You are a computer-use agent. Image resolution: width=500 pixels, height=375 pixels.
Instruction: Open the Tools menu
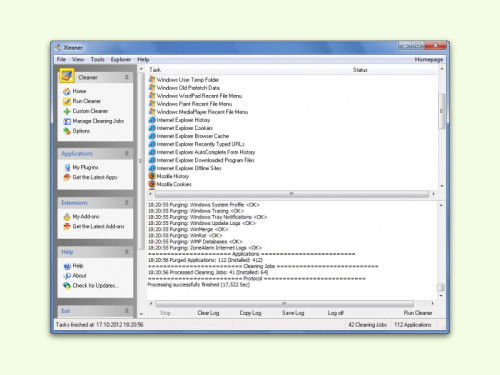point(97,60)
